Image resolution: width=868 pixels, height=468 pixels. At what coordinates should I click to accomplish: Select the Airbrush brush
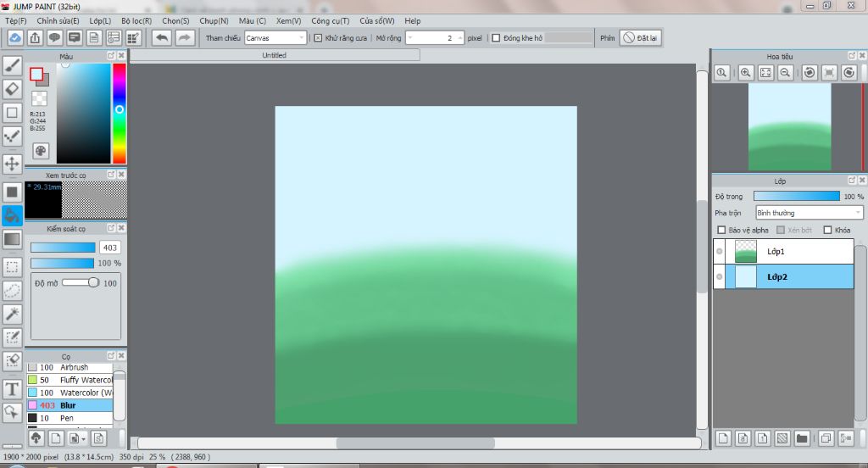point(70,367)
